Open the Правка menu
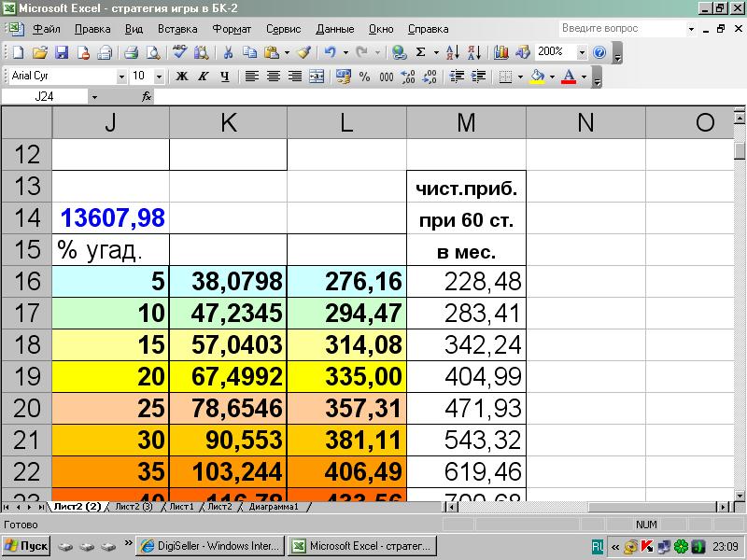 click(92, 29)
